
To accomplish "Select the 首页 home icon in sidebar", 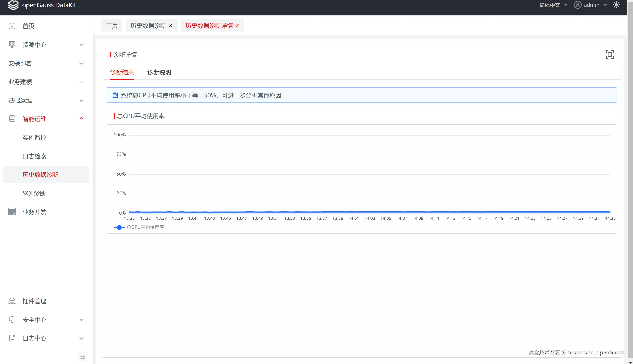I will [12, 26].
